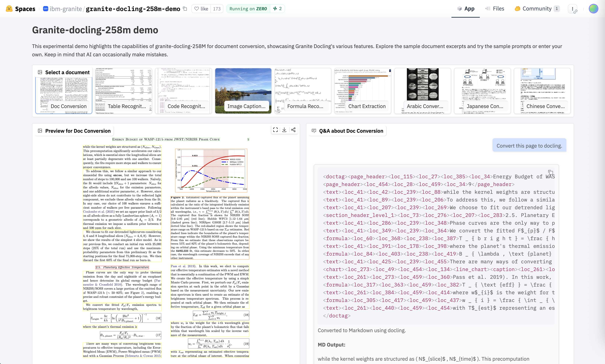
Task: Open the three-dot options menu
Action: pyautogui.click(x=572, y=9)
